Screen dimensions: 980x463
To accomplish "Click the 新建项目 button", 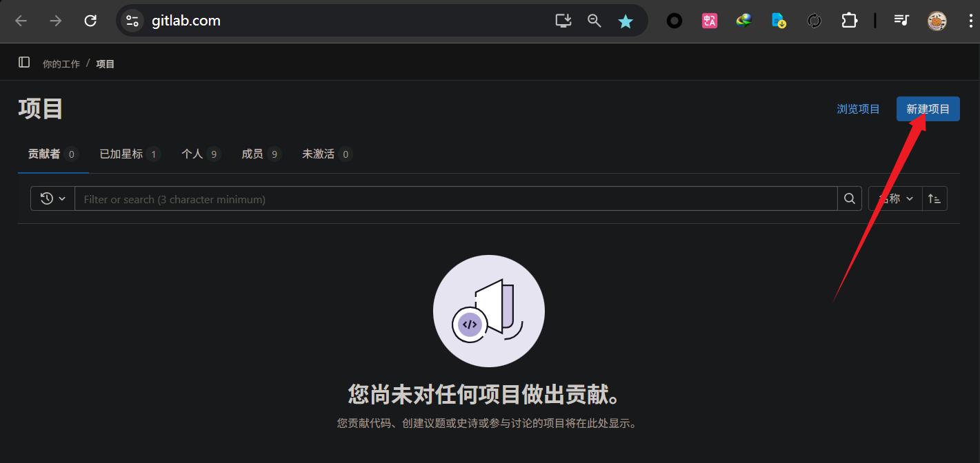I will (928, 109).
